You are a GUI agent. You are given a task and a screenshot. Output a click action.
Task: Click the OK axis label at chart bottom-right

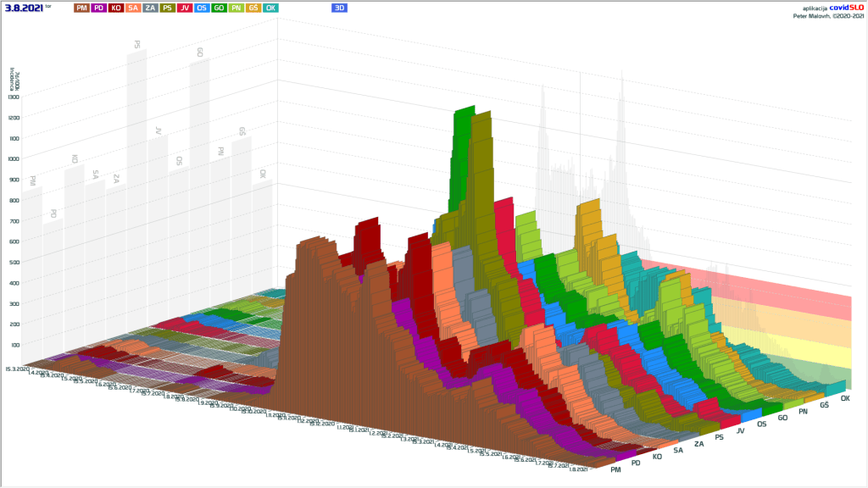(845, 398)
